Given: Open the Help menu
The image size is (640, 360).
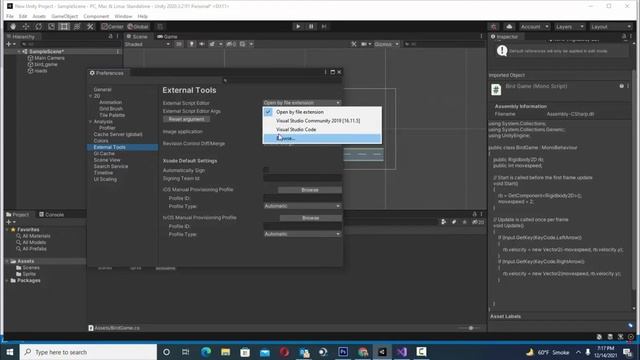Looking at the screenshot, I should 142,16.
